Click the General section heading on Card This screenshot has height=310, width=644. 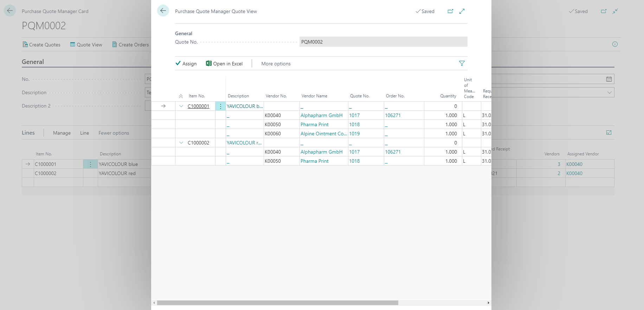[33, 62]
